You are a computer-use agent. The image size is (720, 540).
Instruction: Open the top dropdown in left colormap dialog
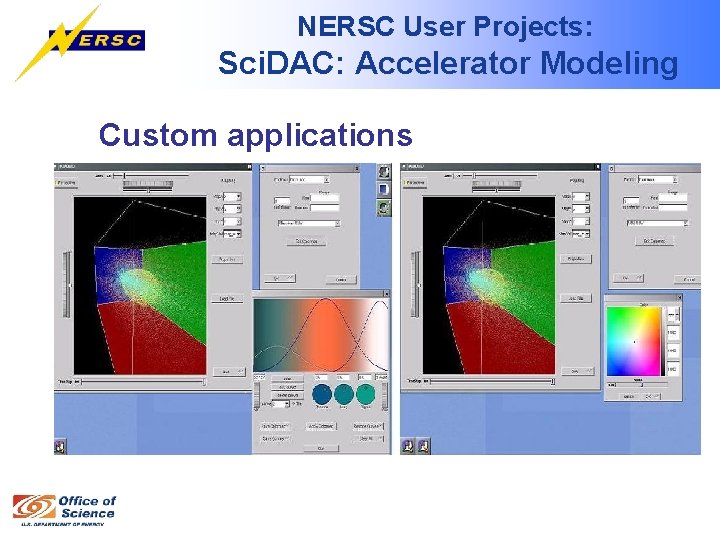[309, 180]
